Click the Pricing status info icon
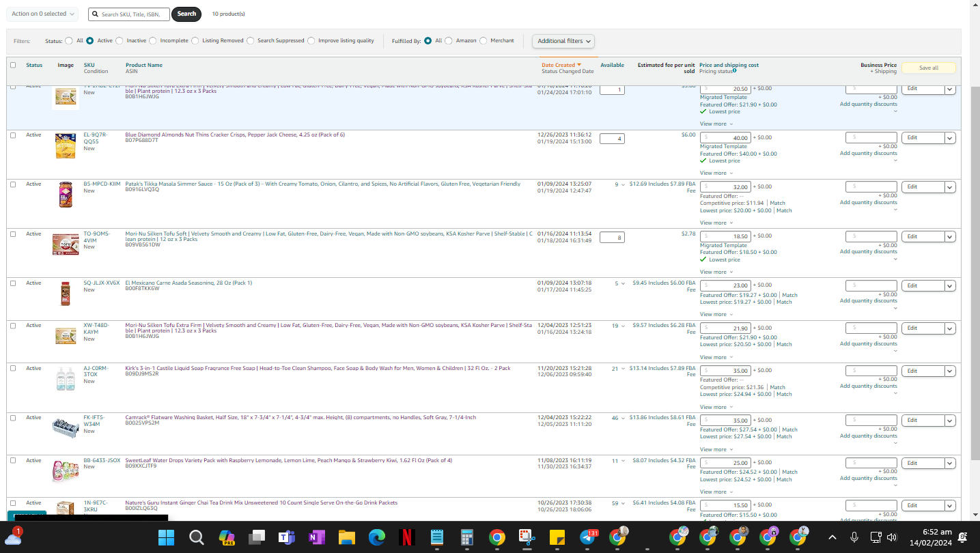Viewport: 980px width, 553px height. click(735, 70)
